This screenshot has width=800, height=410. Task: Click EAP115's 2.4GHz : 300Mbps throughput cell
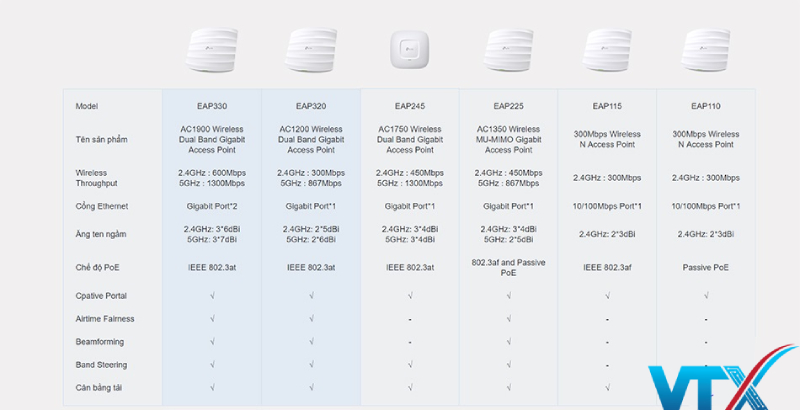pyautogui.click(x=607, y=178)
